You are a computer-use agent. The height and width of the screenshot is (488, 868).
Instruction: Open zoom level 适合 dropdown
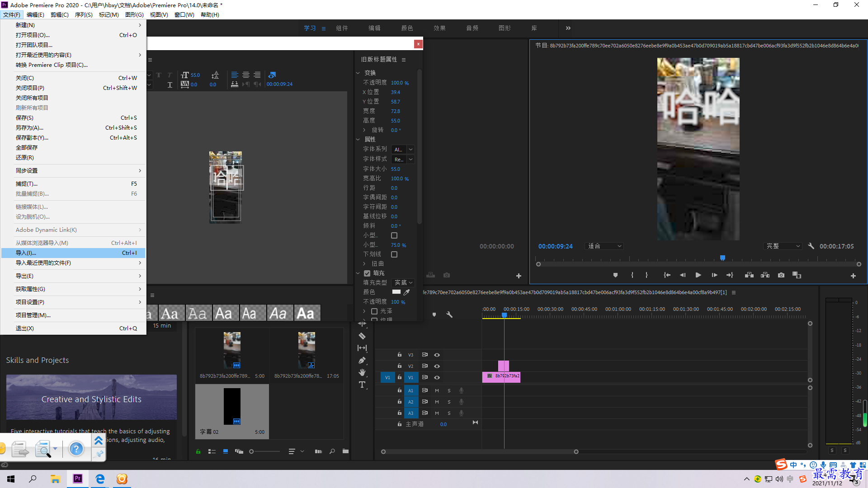pos(605,246)
